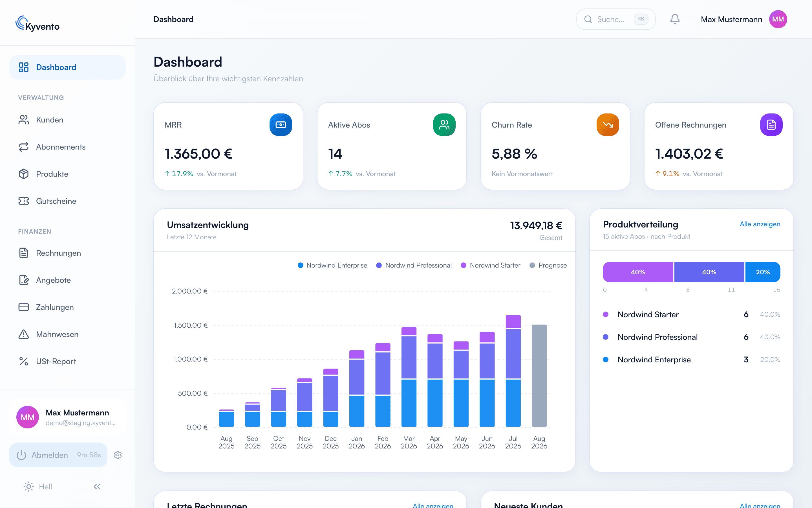The height and width of the screenshot is (508, 812).
Task: Click the USt-Report percent icon
Action: (x=23, y=361)
